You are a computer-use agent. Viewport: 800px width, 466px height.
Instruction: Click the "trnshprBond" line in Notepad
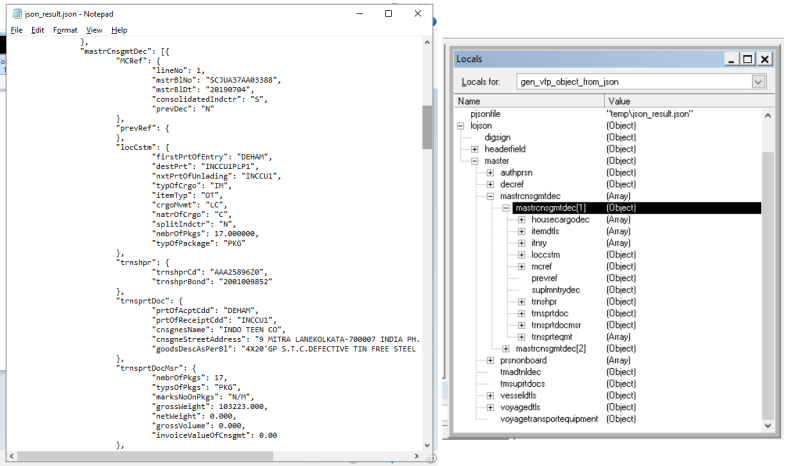coord(212,282)
